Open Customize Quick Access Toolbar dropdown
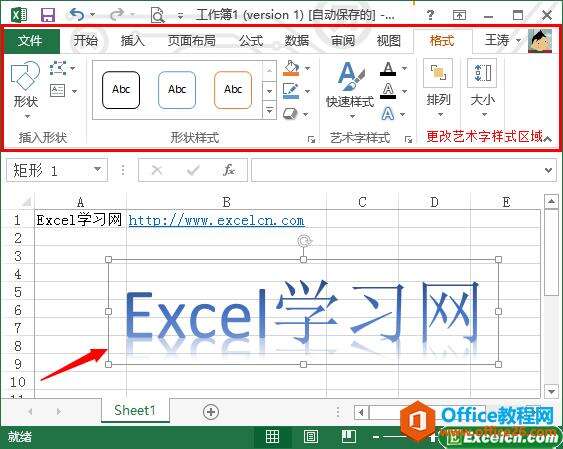 [x=180, y=16]
